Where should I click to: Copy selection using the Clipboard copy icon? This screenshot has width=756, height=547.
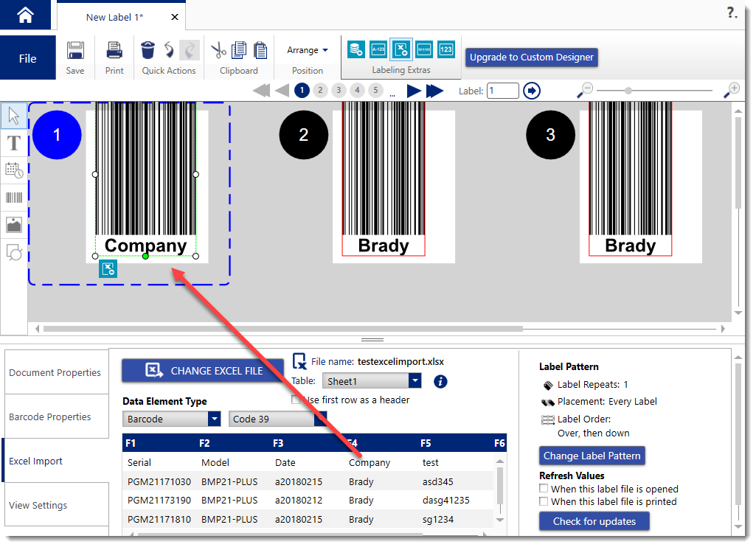tap(239, 50)
